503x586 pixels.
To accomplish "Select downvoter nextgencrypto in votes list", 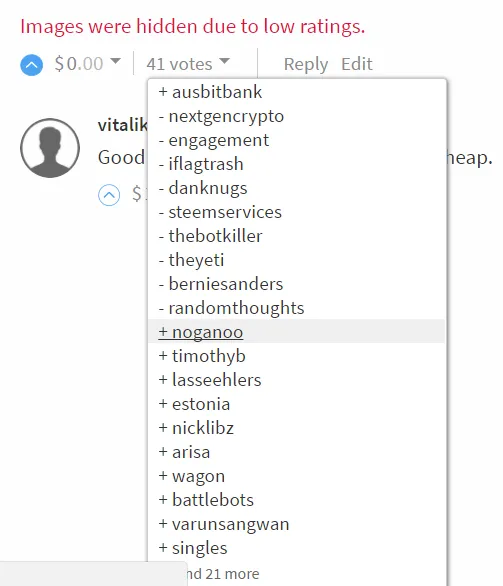I will pos(221,116).
